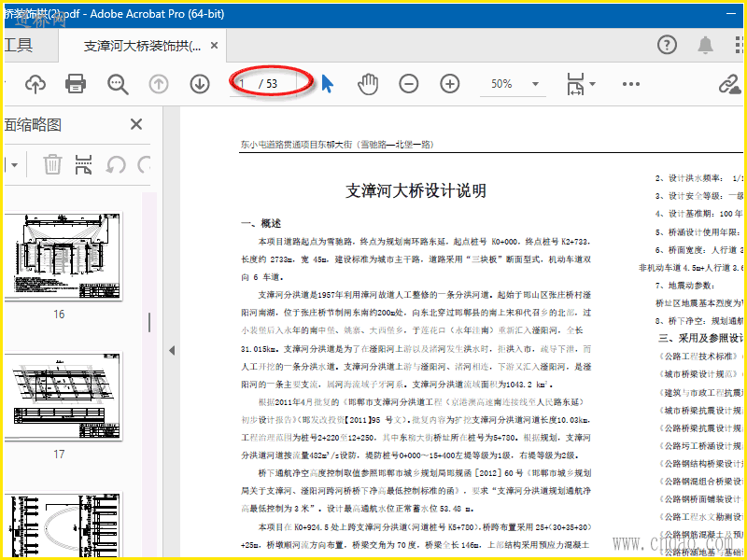The width and height of the screenshot is (747, 560).
Task: Switch to the 工具 tab
Action: 19,45
